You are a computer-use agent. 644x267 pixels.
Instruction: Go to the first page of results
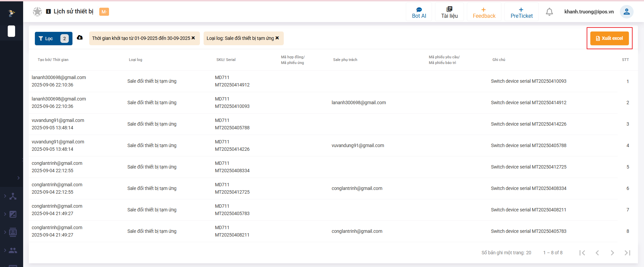tap(582, 253)
